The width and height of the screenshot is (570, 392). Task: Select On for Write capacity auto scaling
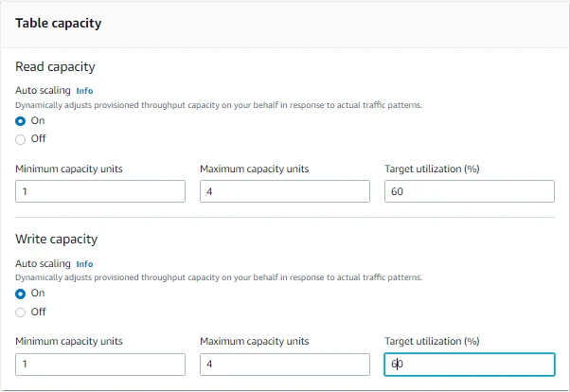(21, 294)
